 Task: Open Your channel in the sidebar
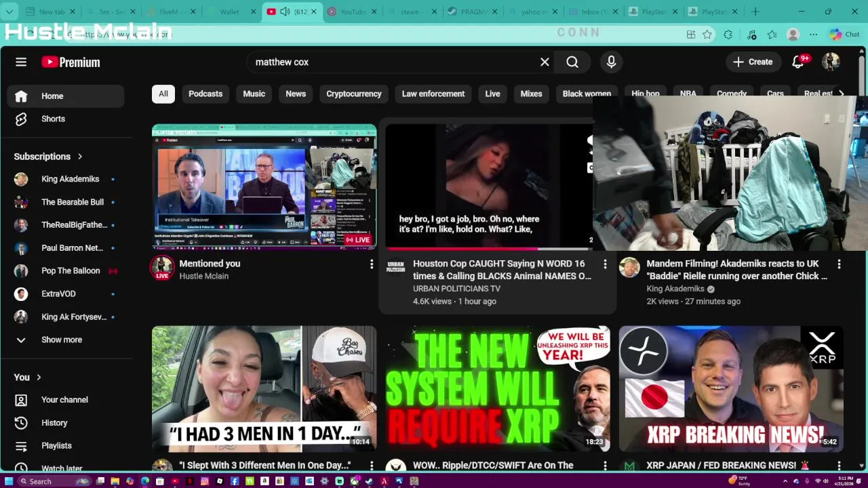66,399
